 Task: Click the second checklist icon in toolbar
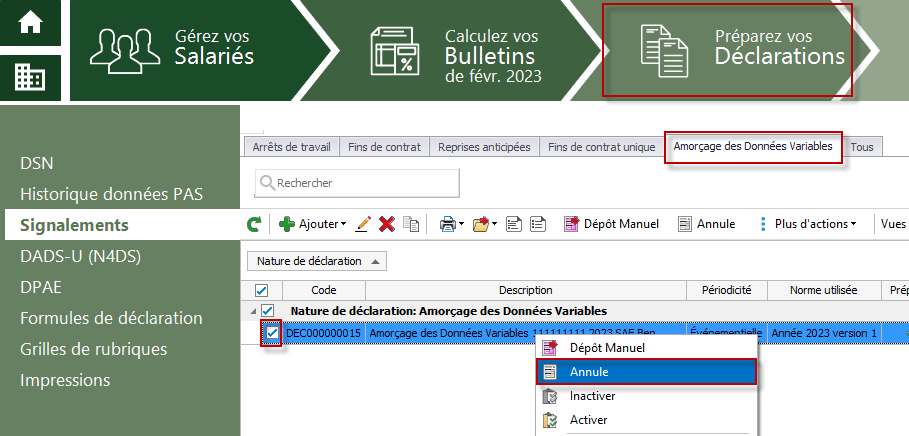click(x=538, y=224)
